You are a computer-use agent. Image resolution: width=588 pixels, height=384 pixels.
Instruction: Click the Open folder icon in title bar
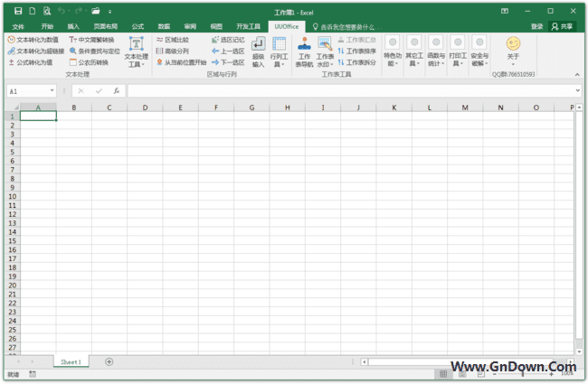(x=96, y=11)
